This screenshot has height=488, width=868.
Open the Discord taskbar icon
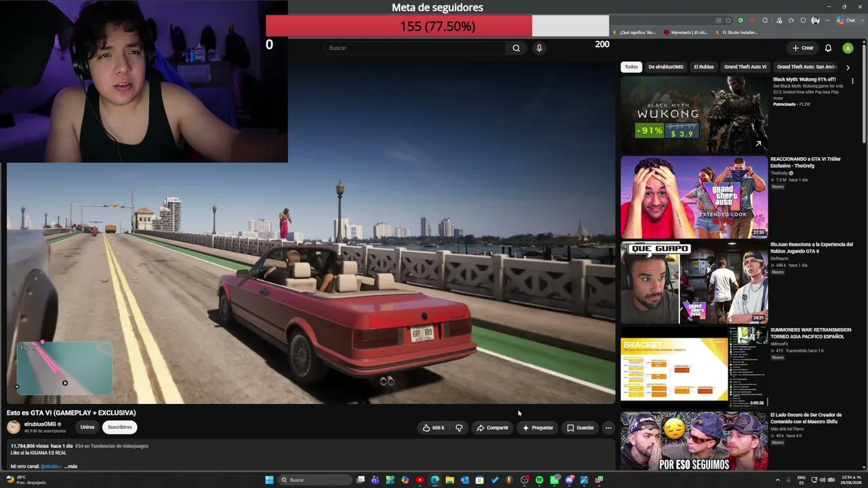click(569, 480)
